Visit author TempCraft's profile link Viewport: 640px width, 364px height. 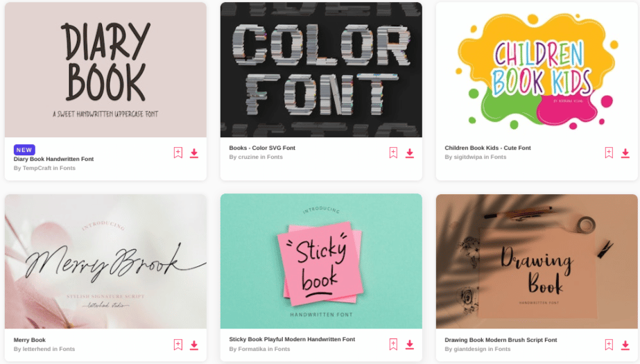point(37,168)
